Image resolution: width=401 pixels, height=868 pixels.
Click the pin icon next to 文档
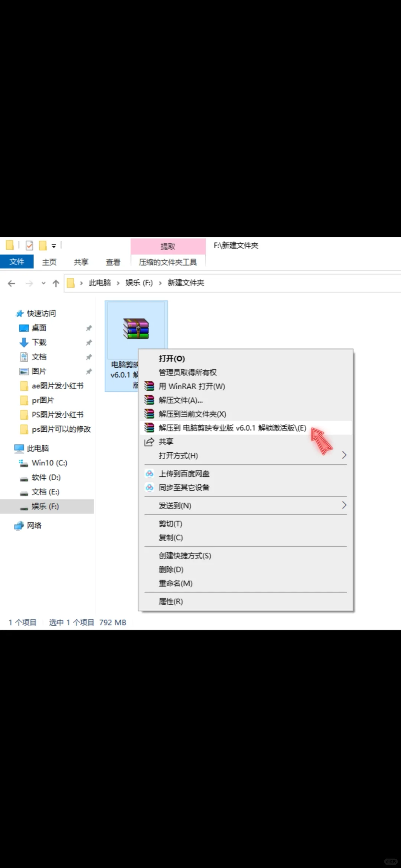tap(89, 357)
